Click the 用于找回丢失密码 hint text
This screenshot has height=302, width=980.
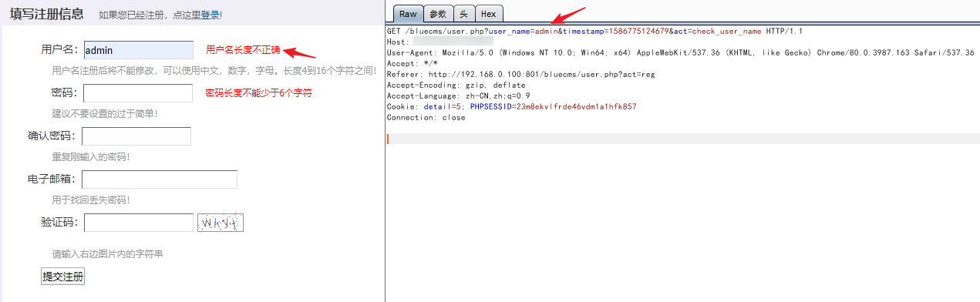coord(91,200)
